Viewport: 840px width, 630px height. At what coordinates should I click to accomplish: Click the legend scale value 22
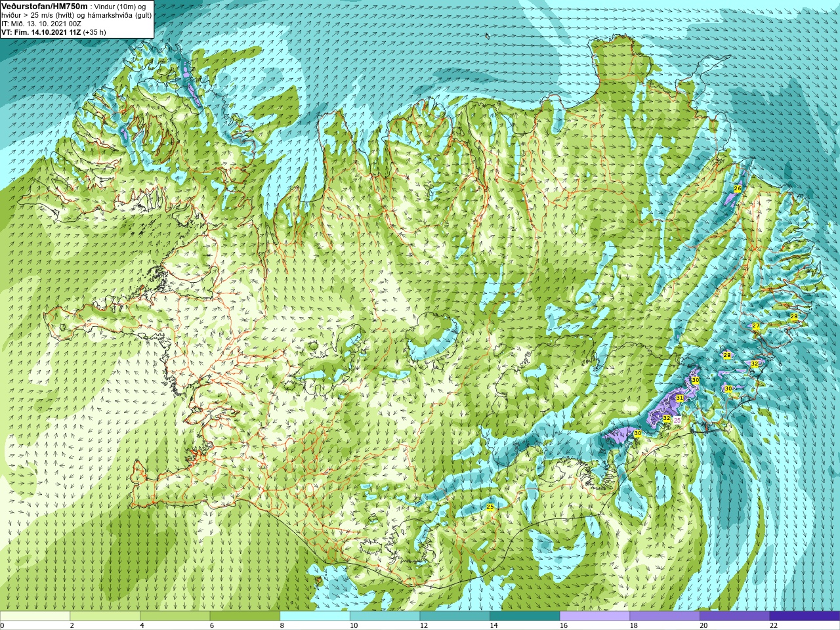click(774, 625)
